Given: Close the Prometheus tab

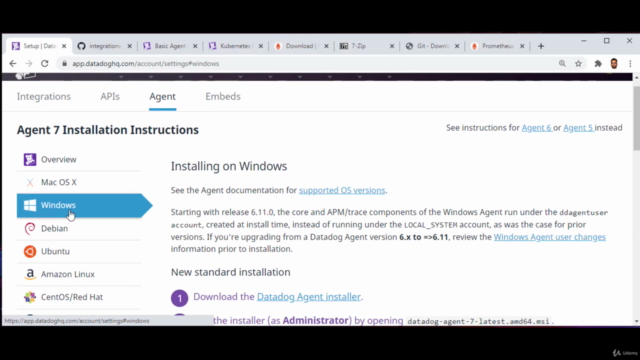Looking at the screenshot, I should pyautogui.click(x=522, y=46).
